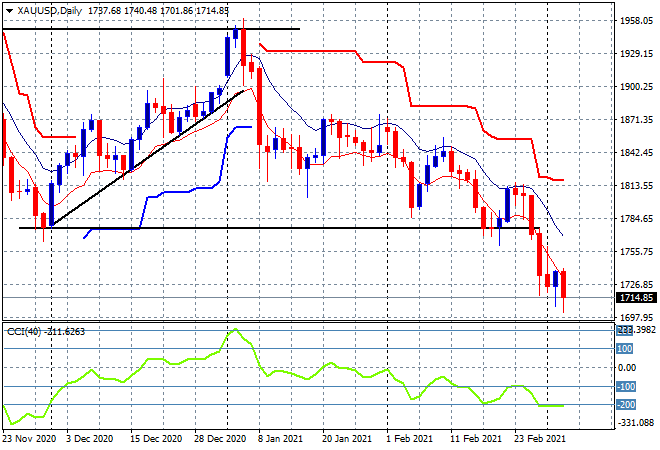This screenshot has width=660, height=450.
Task: Click the CCI -200 level label
Action: 625,405
